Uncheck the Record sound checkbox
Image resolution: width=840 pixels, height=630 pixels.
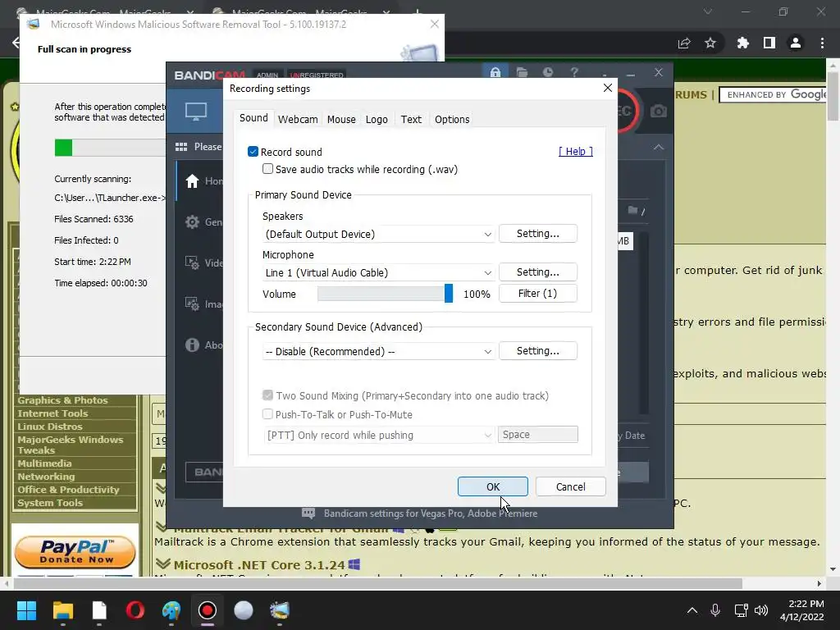click(x=253, y=152)
